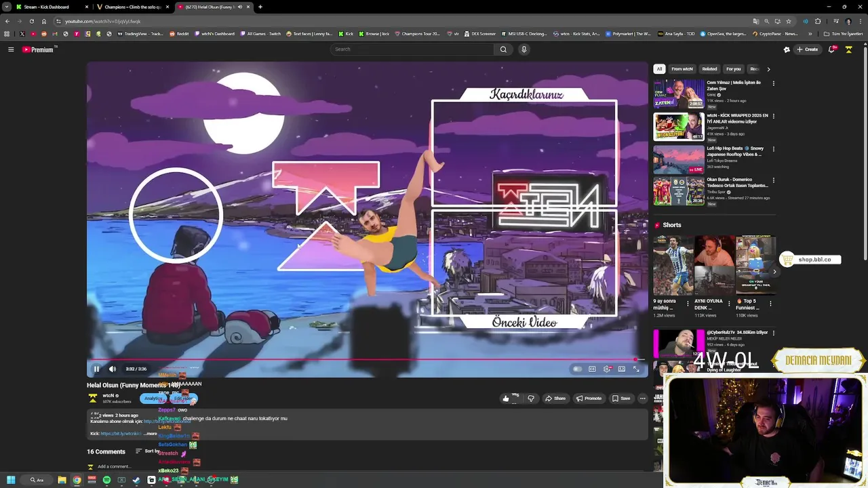Open Sort by comments dropdown
Viewport: 868px width, 488px height.
pyautogui.click(x=147, y=451)
